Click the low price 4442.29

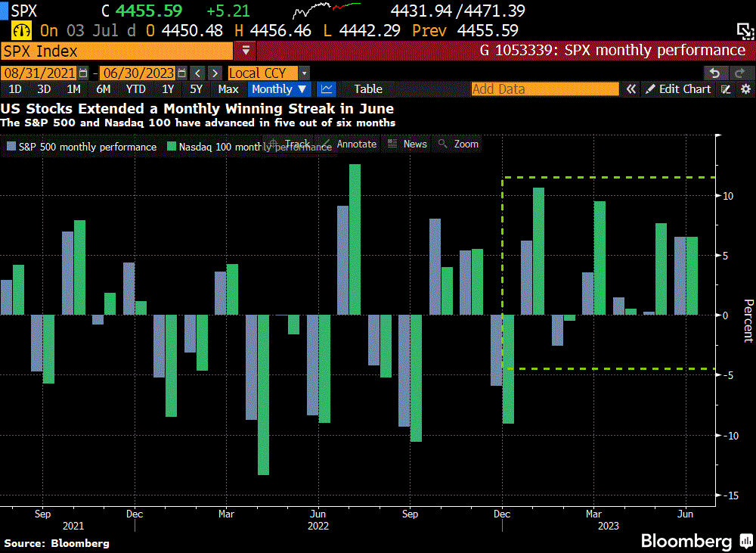(370, 31)
